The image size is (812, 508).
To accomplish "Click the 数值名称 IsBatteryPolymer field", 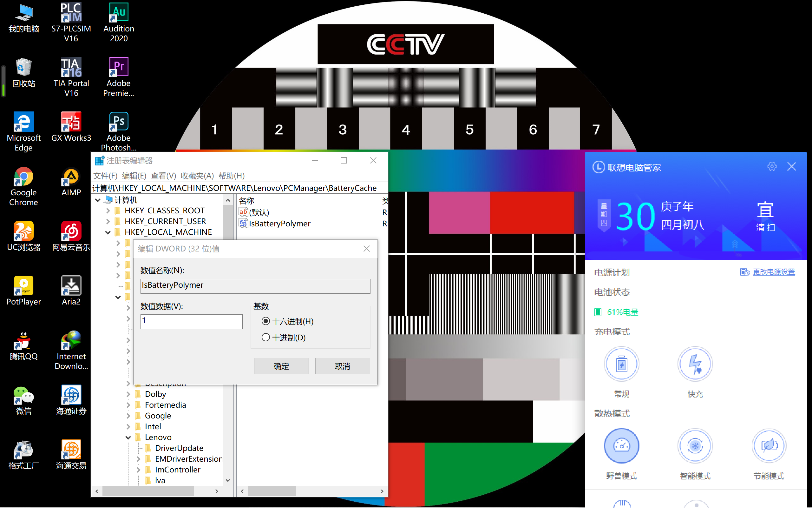I will point(255,286).
